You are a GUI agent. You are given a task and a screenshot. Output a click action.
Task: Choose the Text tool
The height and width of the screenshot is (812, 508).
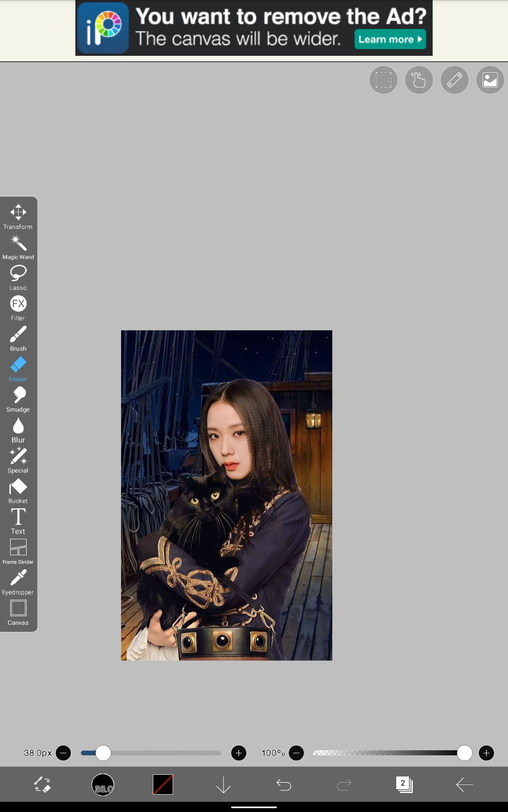click(18, 521)
